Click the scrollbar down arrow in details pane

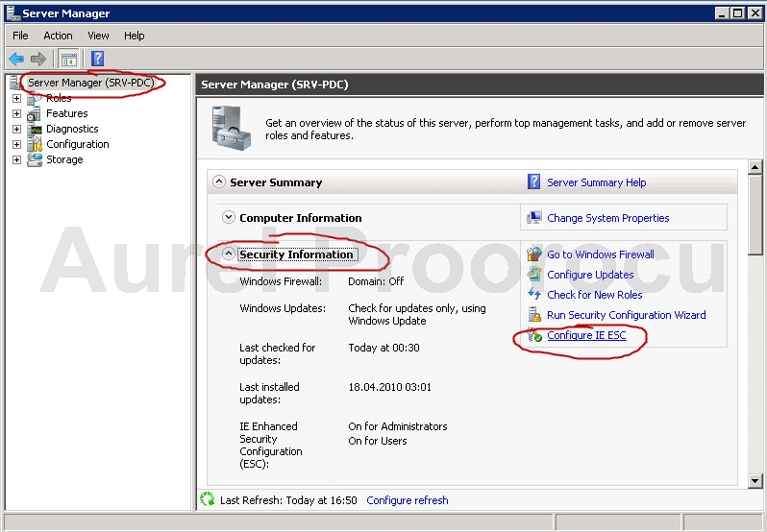[755, 481]
